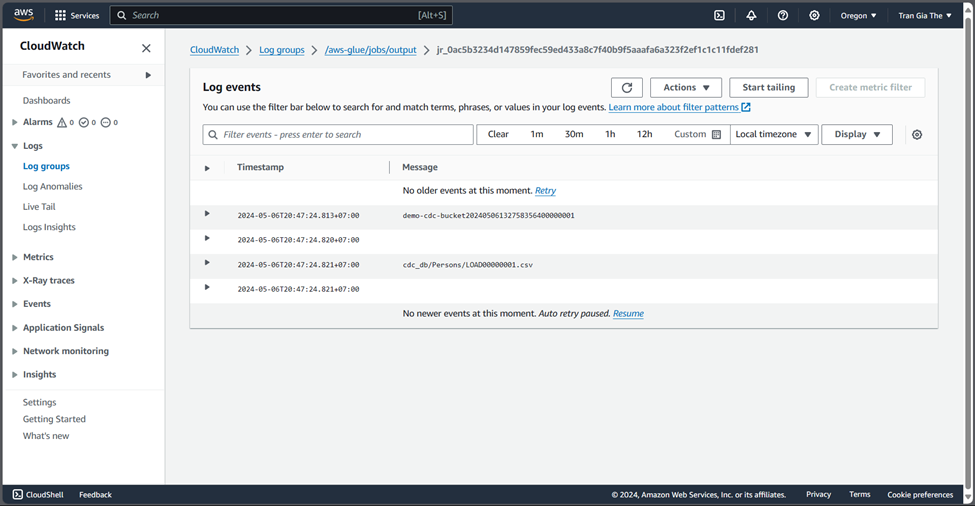975x506 pixels.
Task: Open the Privacy footer link
Action: click(x=818, y=494)
